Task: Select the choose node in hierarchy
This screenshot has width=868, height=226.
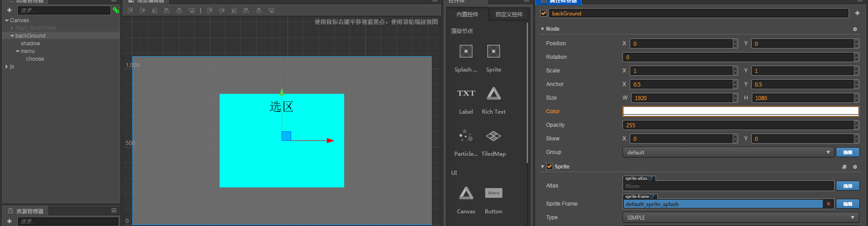Action: point(35,59)
